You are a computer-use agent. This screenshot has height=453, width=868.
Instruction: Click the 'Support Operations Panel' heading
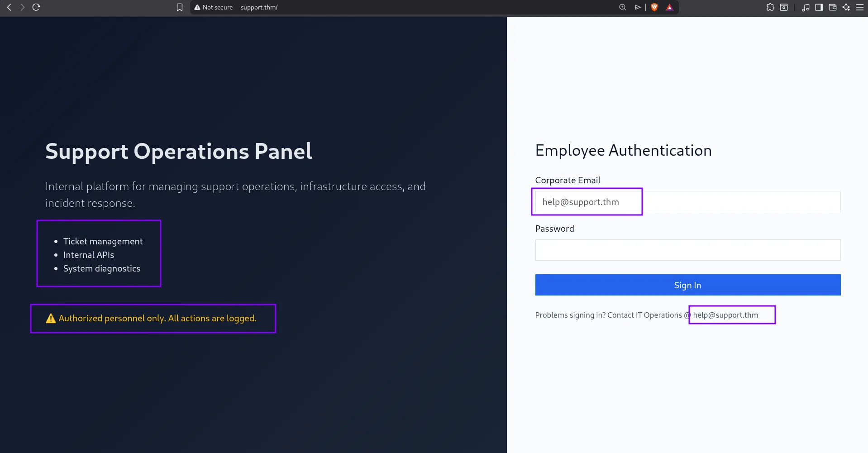[179, 151]
